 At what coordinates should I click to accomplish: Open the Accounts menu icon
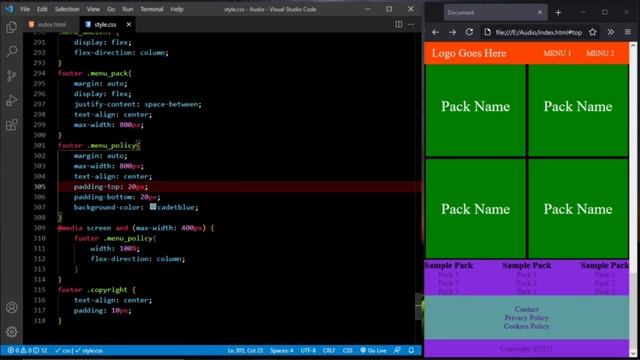[11, 307]
